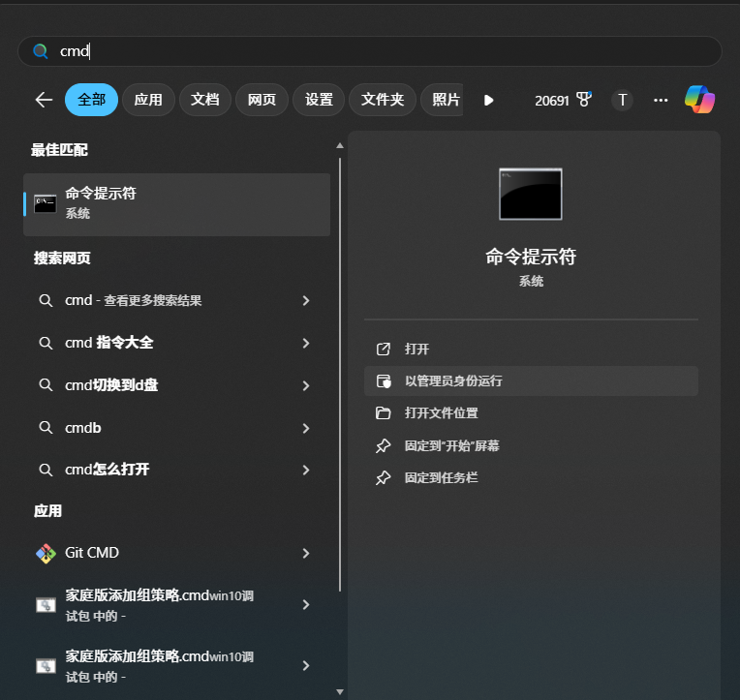
Task: Click the cmd search input field
Action: (x=370, y=51)
